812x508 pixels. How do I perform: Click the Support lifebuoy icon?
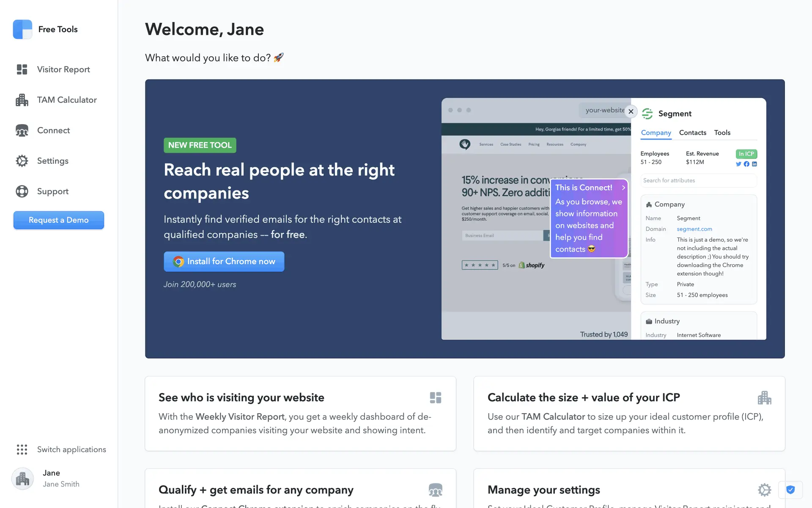22,191
